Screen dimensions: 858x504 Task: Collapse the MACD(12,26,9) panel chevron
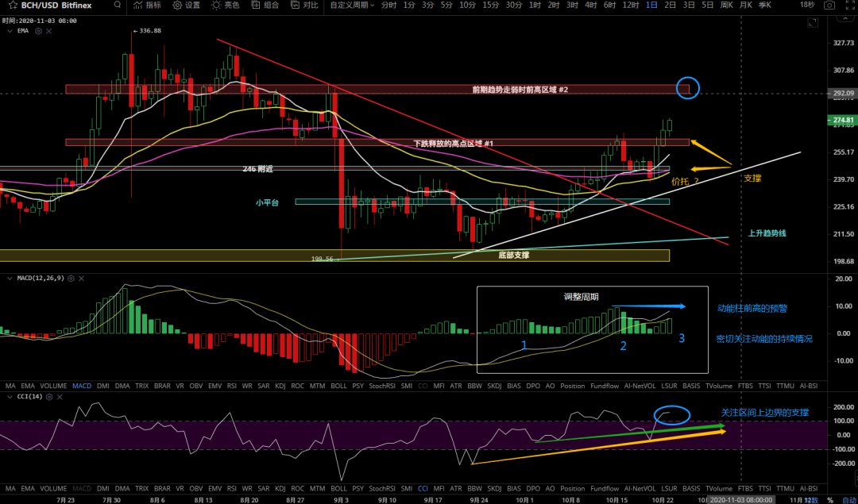click(x=8, y=279)
